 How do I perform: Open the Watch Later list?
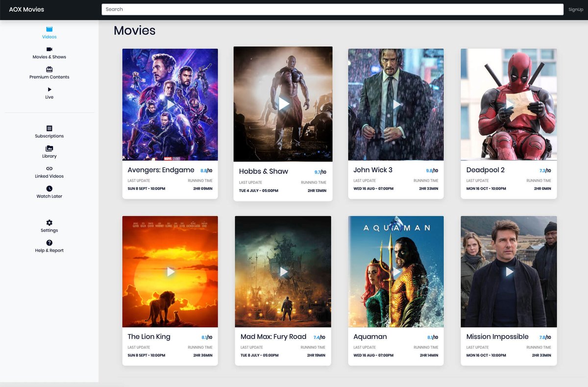tap(49, 189)
